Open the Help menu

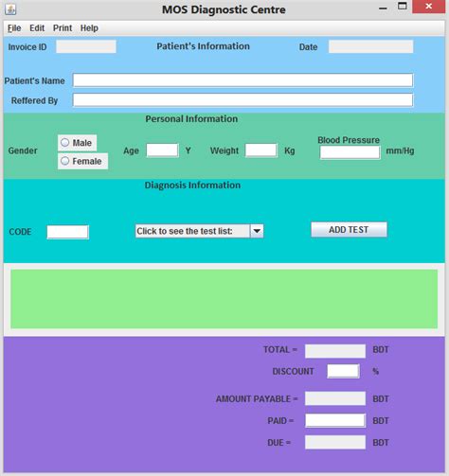tap(89, 28)
